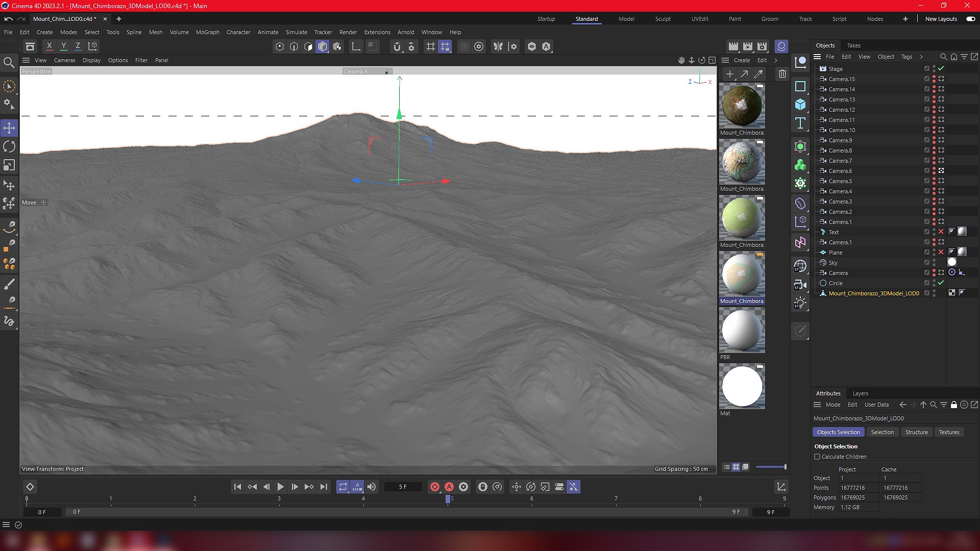Toggle Z axis lock

click(78, 46)
